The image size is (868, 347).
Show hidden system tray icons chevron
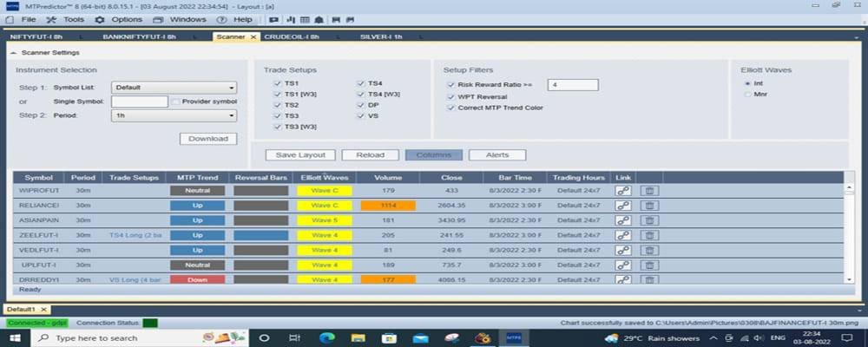[x=713, y=338]
